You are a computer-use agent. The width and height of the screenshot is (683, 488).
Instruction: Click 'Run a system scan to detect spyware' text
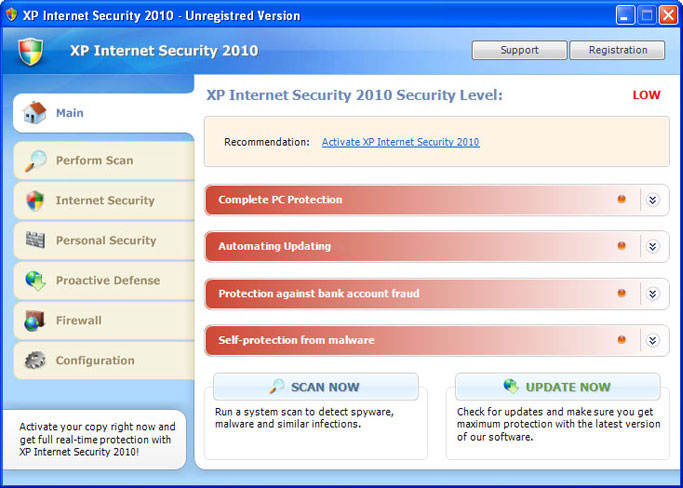pos(304,418)
